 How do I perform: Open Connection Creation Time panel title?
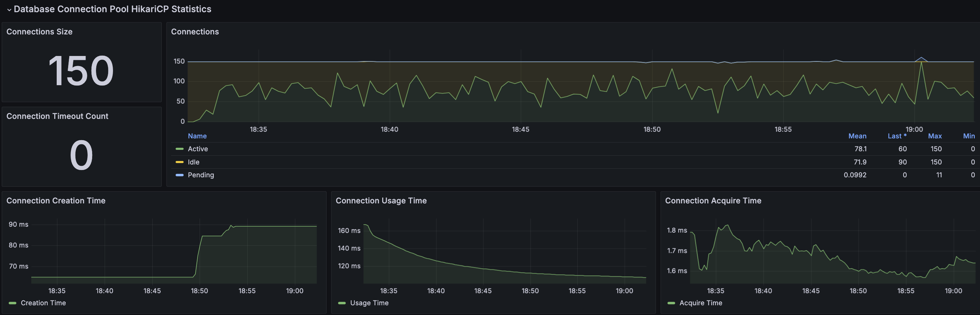pos(56,201)
